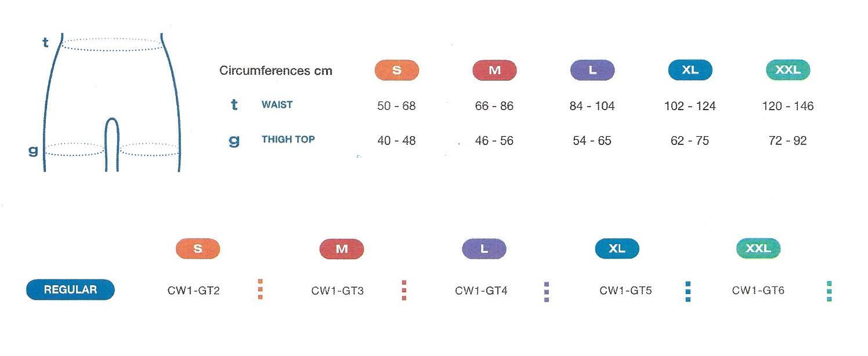Click the orange S badge above CW1-GT2
This screenshot has height=356, width=868.
tap(198, 249)
